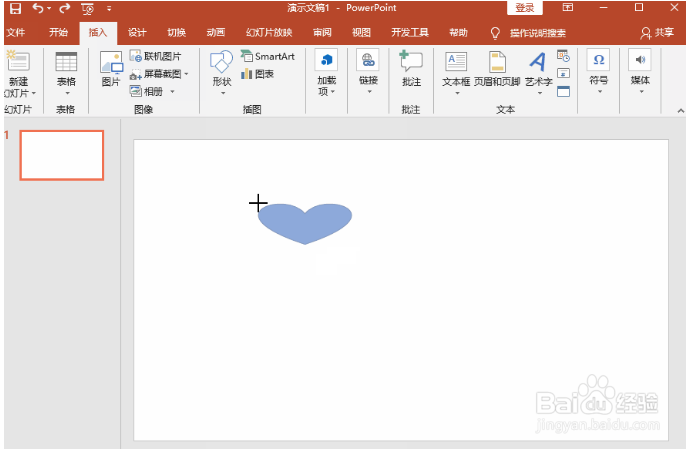Click the 操作说明搜索 search box
This screenshot has height=449, width=699.
[x=538, y=33]
